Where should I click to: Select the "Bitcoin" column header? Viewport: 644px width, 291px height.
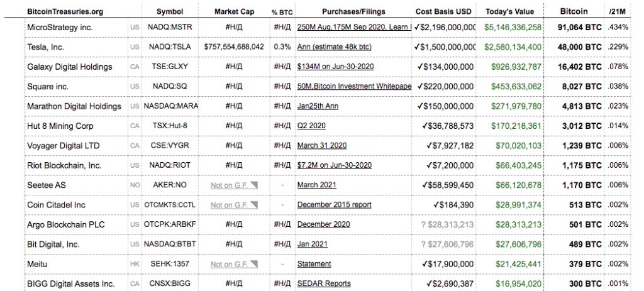pyautogui.click(x=574, y=11)
